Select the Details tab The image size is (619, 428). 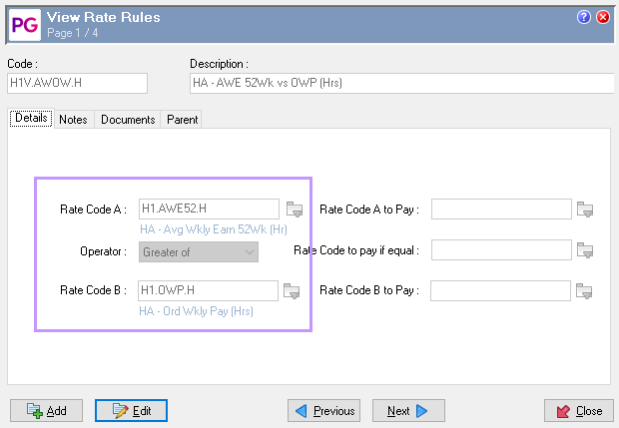31,118
